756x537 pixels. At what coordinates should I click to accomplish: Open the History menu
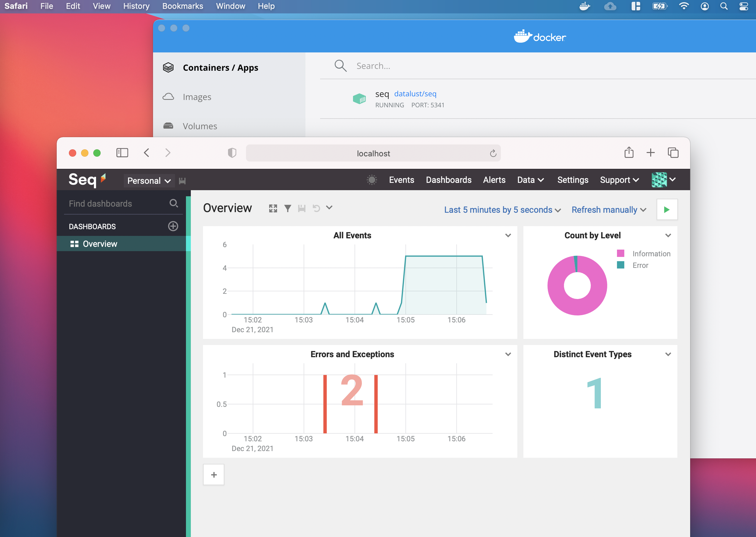click(x=136, y=6)
